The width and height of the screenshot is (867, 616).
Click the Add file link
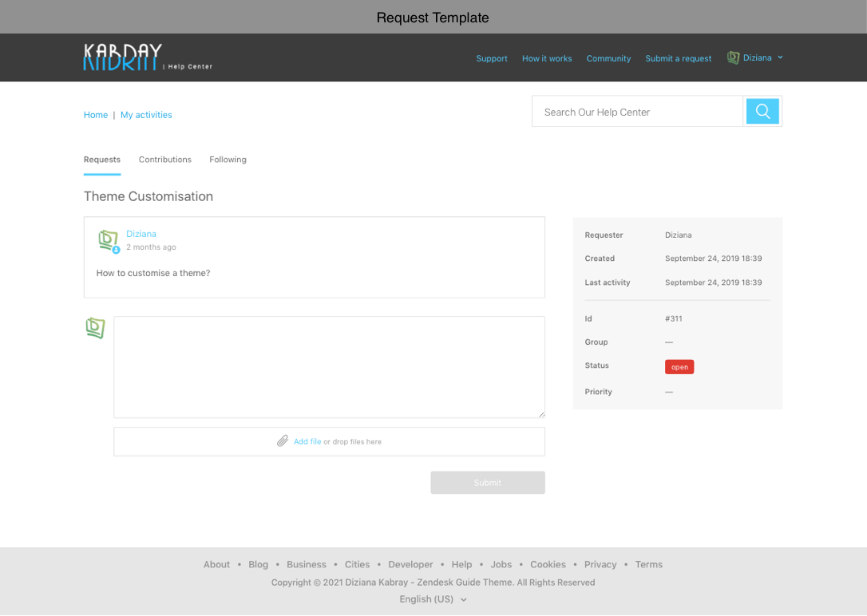click(307, 441)
